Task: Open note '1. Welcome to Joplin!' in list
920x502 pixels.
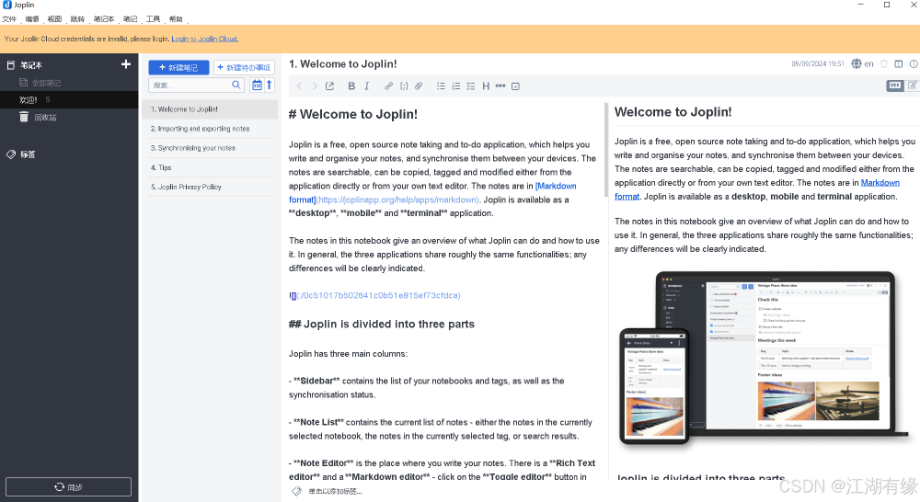Action: tap(210, 109)
